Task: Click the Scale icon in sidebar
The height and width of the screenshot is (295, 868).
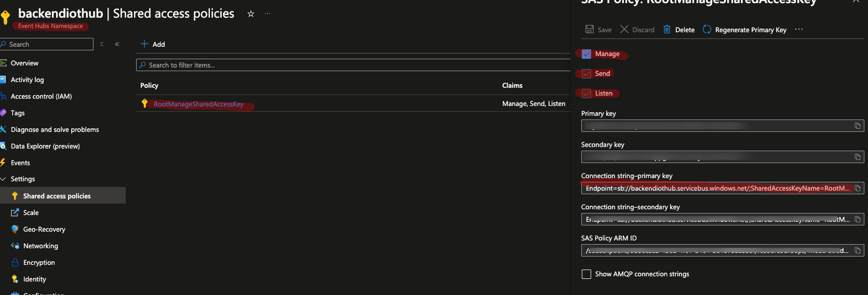Action: pyautogui.click(x=15, y=212)
